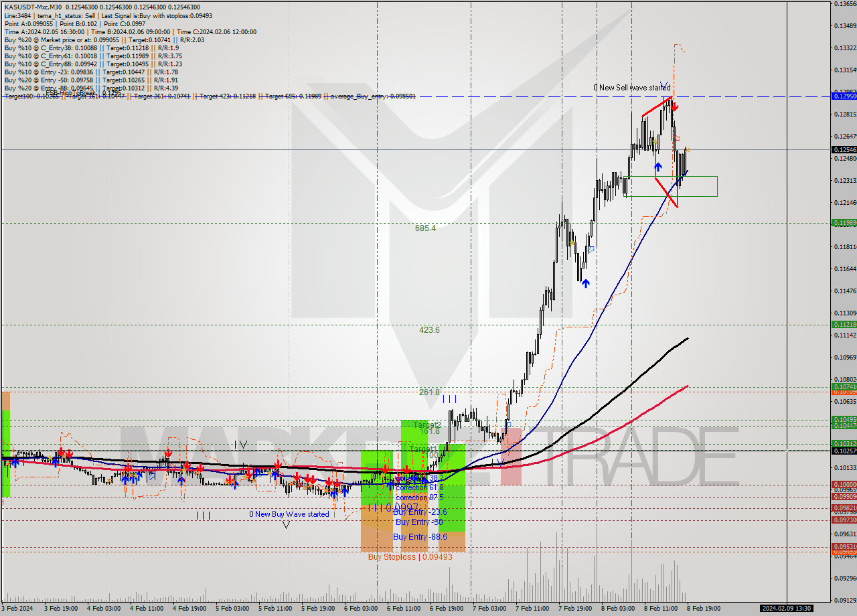Image resolution: width=857 pixels, height=616 pixels.
Task: Click the 'correction 61.8' label
Action: (x=419, y=487)
